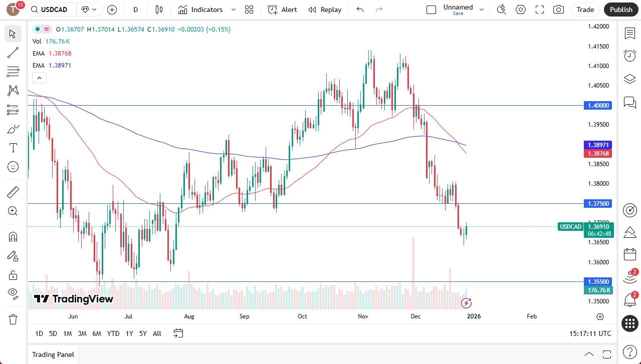Pick the Ruler measure tool
The width and height of the screenshot is (641, 364).
(x=13, y=192)
